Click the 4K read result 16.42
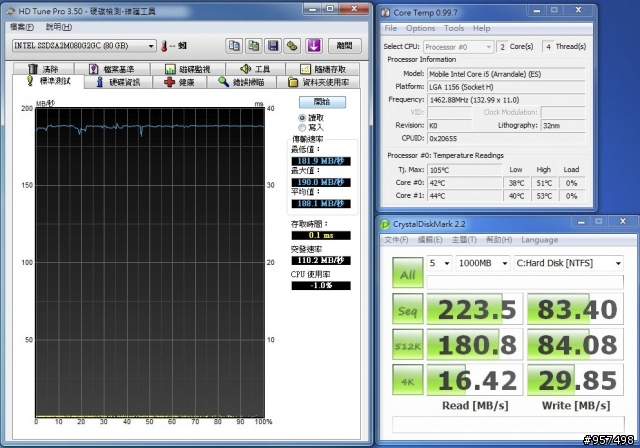 click(475, 380)
